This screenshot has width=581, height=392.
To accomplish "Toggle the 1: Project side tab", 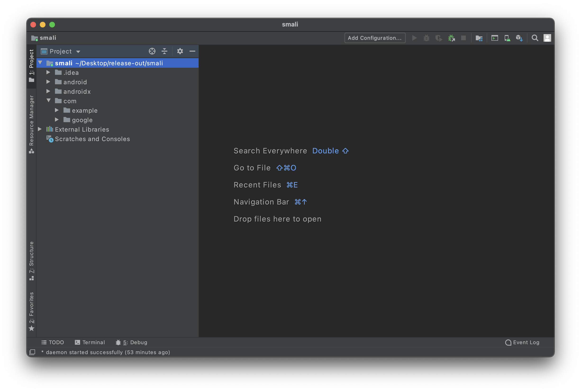I will [x=32, y=66].
